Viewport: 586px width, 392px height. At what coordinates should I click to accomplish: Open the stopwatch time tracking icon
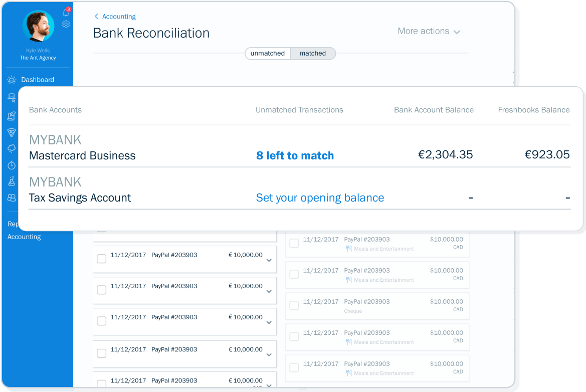pyautogui.click(x=12, y=165)
